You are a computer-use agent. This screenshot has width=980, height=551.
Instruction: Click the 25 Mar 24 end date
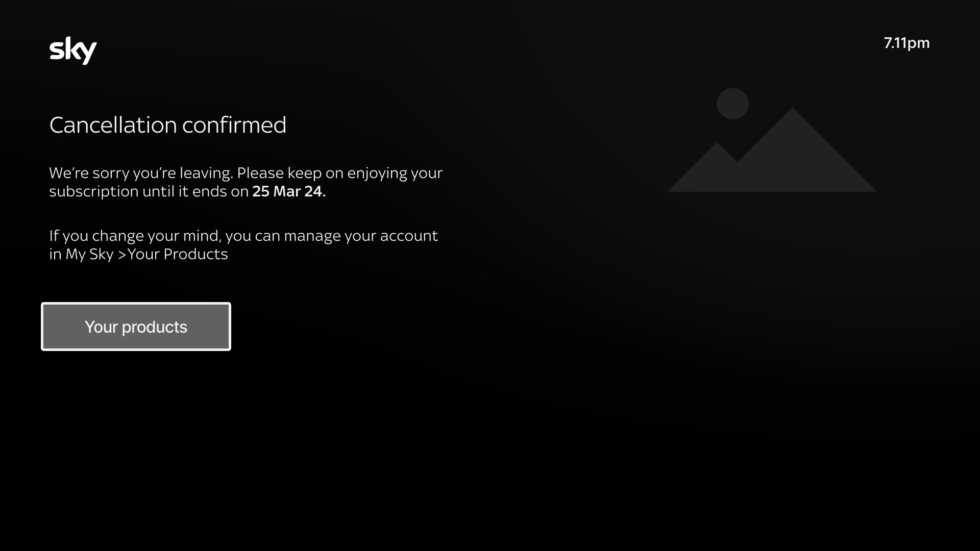click(289, 191)
